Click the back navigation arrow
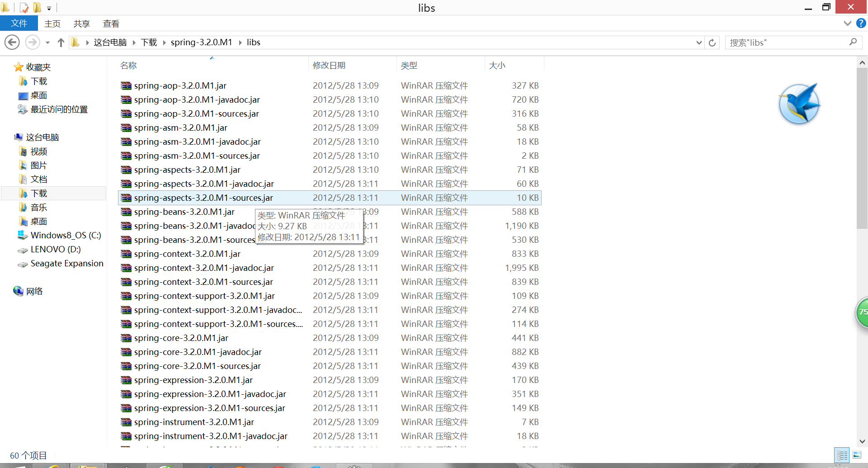The image size is (868, 468). (x=12, y=43)
